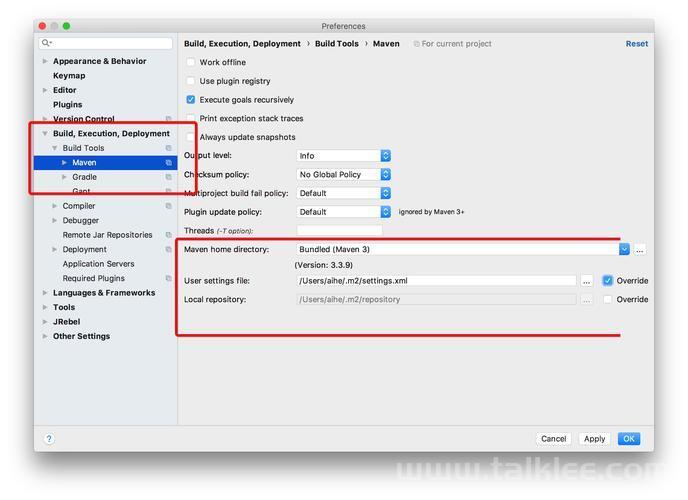Screen dimensions: 688x500
Task: Expand the Tools tree node
Action: pyautogui.click(x=45, y=307)
